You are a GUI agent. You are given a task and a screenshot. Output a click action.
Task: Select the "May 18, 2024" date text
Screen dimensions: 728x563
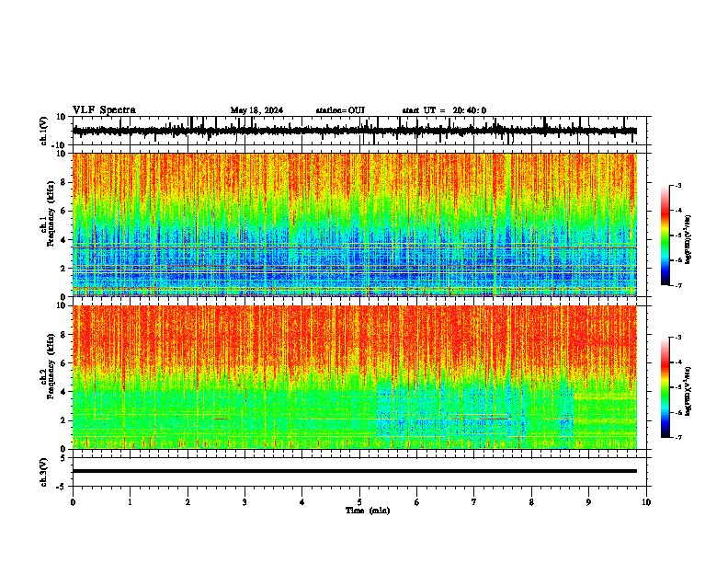pos(256,110)
